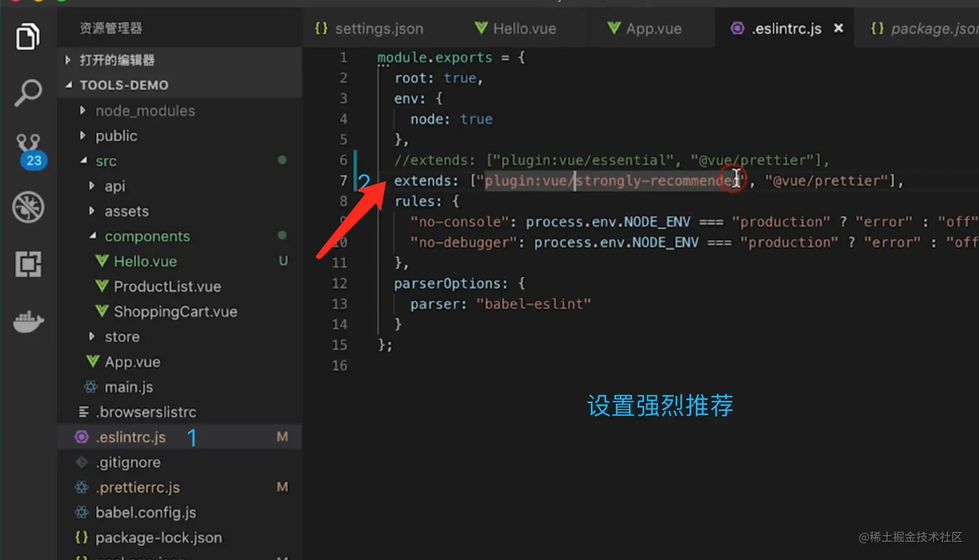
Task: Collapse the components folder
Action: (x=179, y=237)
